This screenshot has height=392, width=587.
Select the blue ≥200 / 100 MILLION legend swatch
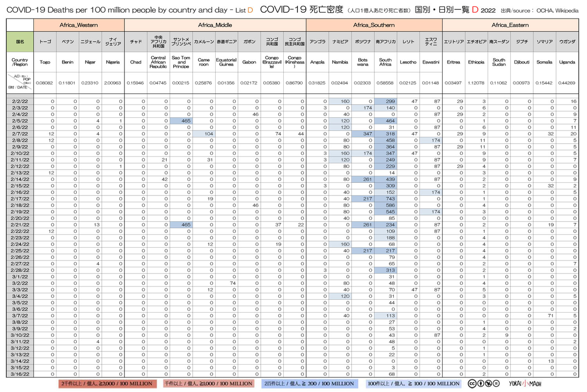coord(309,384)
